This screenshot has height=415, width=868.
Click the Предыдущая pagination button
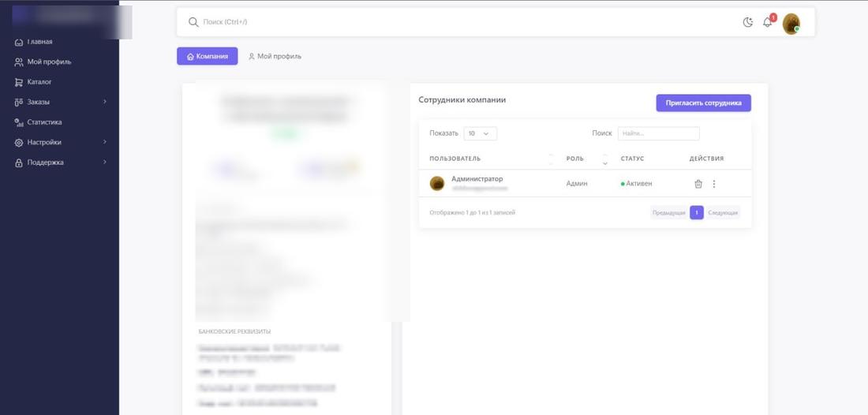[668, 212]
